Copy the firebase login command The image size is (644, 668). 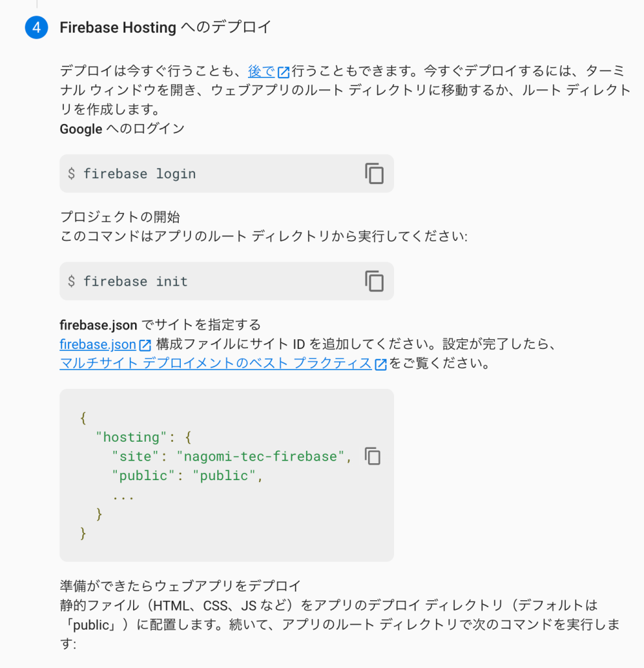(374, 174)
